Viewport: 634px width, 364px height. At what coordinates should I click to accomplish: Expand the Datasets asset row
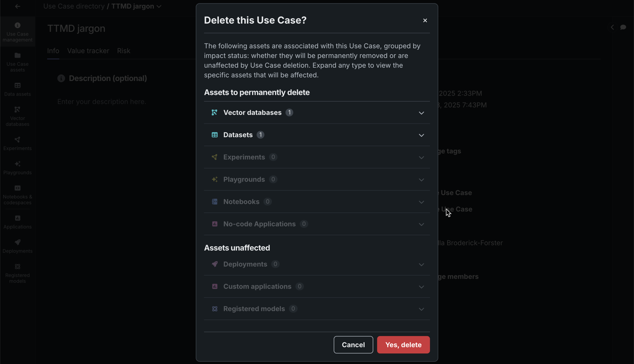tap(421, 135)
